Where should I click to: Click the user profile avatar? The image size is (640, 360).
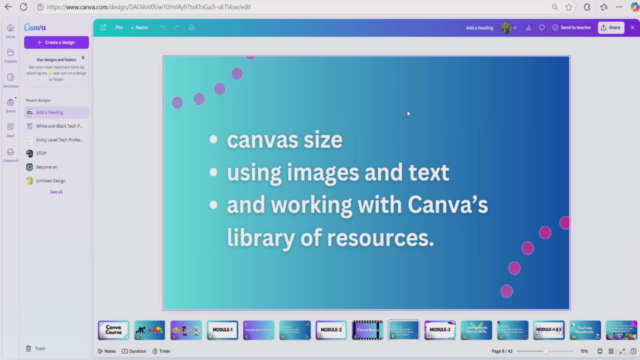click(506, 28)
